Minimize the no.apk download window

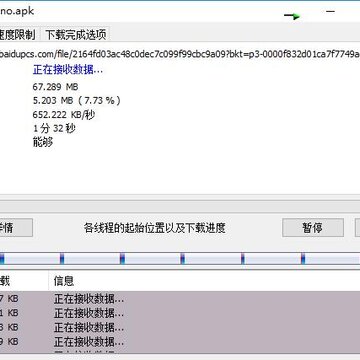[330, 11]
